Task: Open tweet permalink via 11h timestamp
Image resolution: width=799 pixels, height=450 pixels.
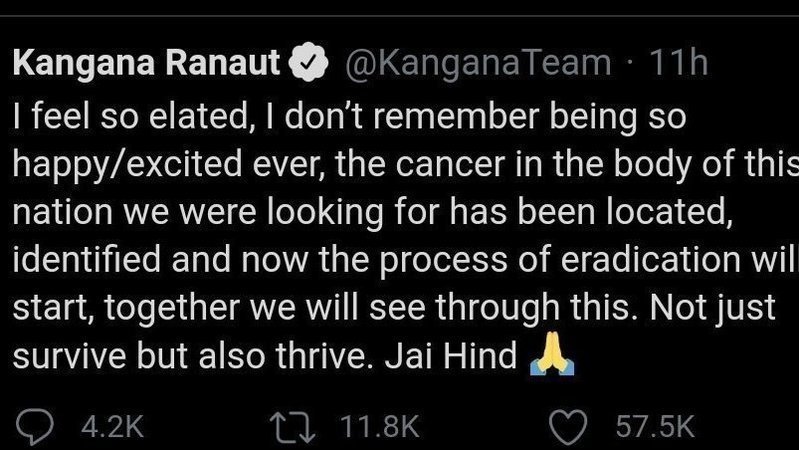Action: click(678, 63)
